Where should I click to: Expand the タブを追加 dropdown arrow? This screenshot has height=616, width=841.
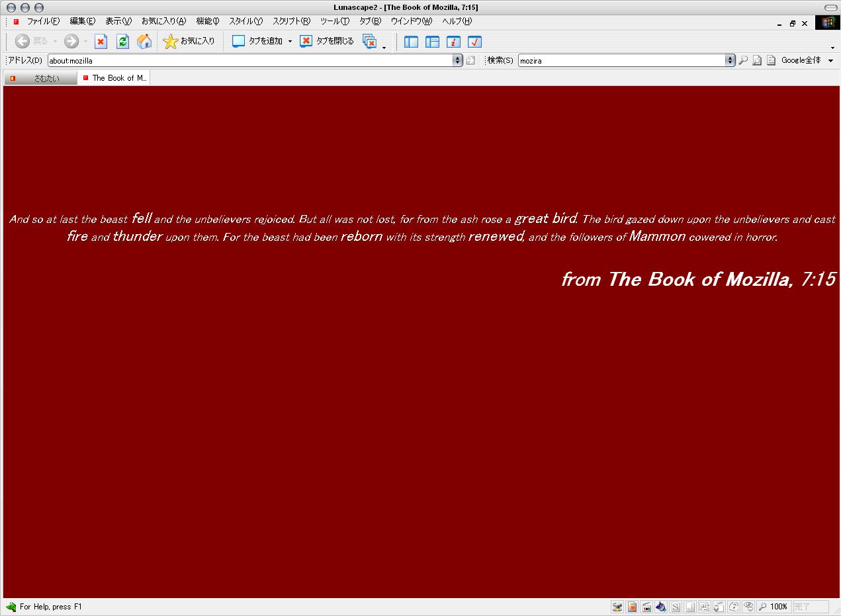(290, 42)
